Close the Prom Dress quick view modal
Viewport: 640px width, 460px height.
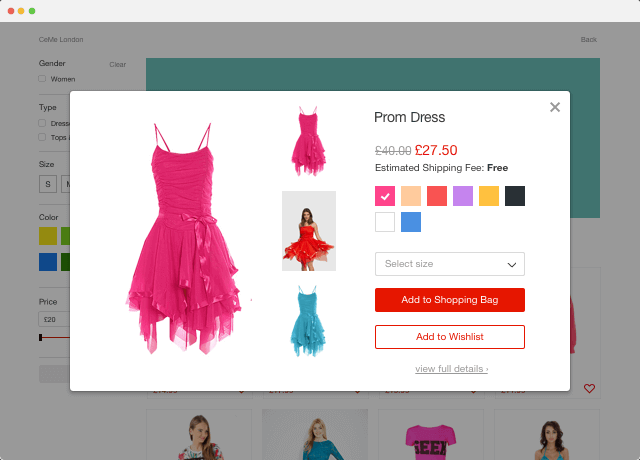click(555, 107)
